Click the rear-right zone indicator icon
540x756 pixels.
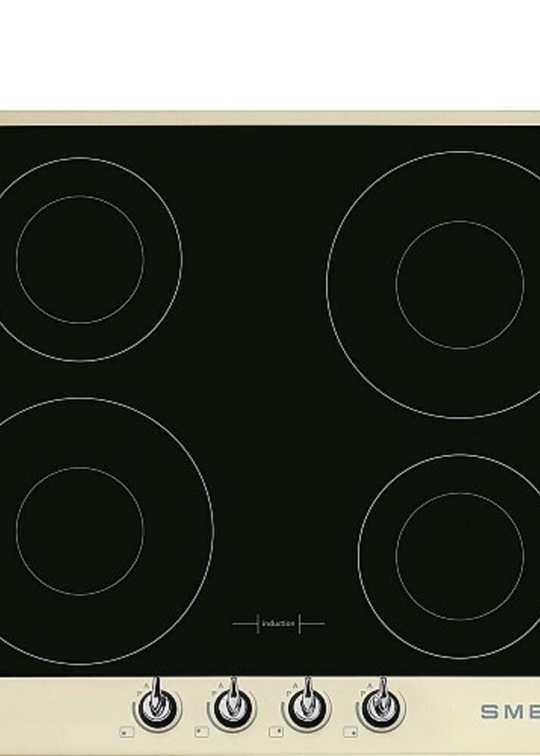tap(276, 732)
